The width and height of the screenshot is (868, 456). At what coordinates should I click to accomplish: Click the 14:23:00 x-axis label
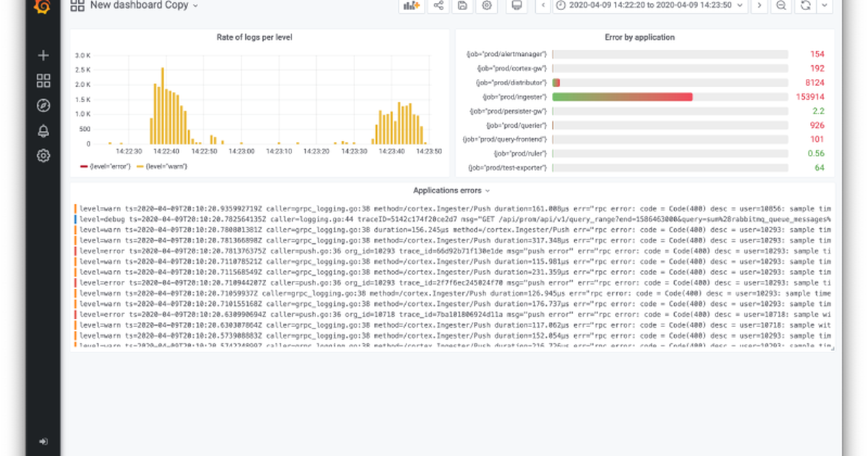coord(240,151)
